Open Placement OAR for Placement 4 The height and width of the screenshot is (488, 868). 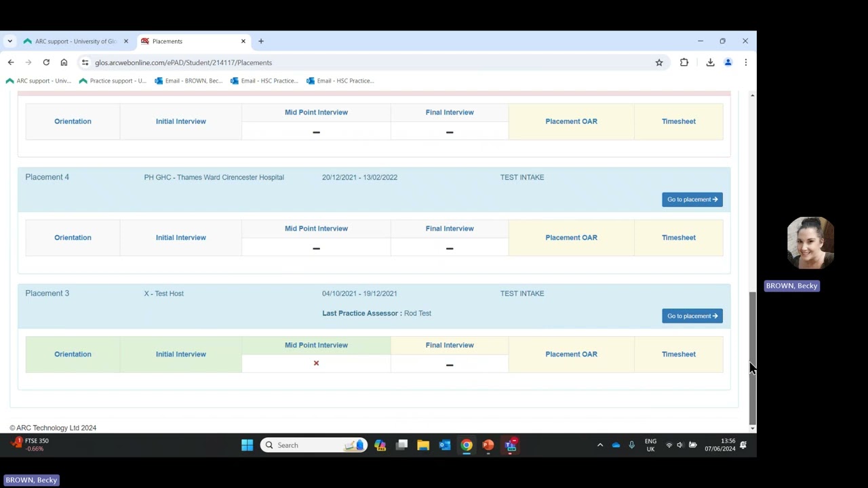(x=572, y=238)
